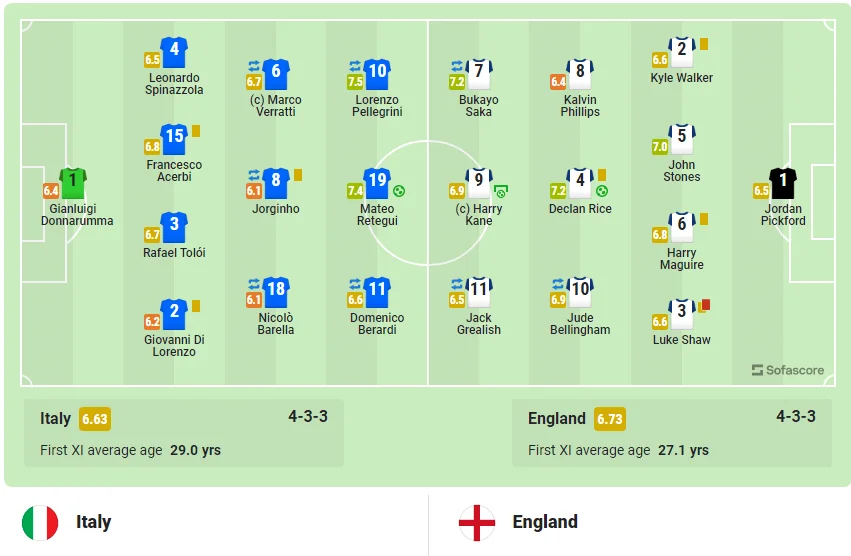Image resolution: width=851 pixels, height=556 pixels.
Task: Click John Stones' 7.0 rating badge
Action: [660, 147]
